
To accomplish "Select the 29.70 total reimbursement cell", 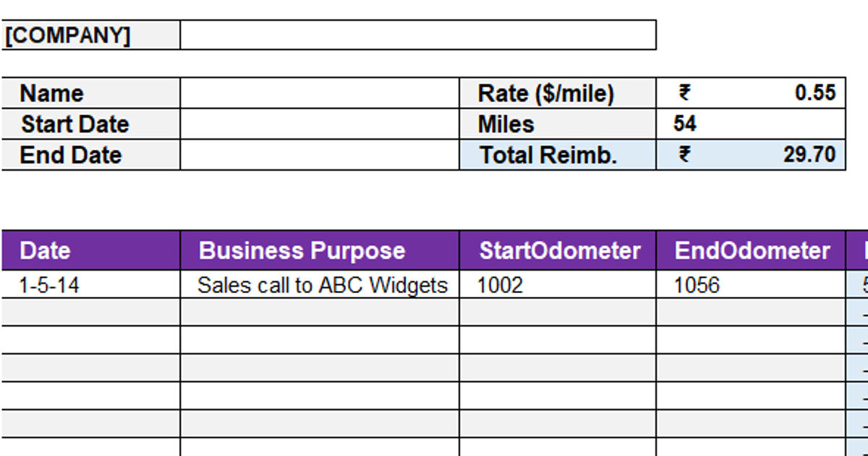I will pos(750,155).
